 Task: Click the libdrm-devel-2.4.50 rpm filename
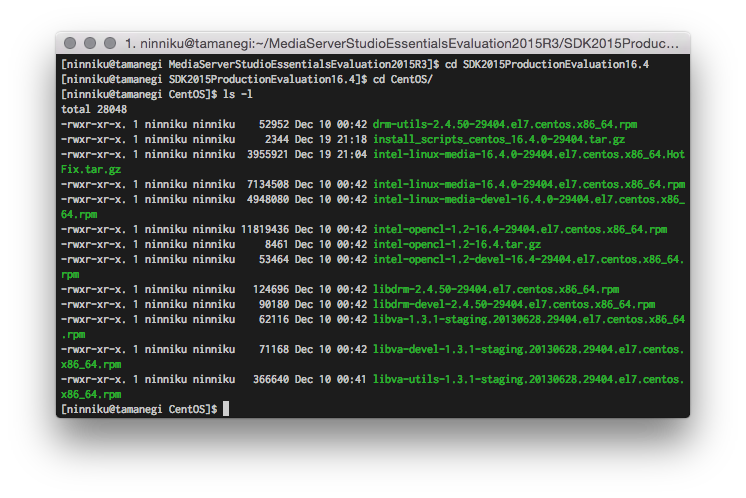pyautogui.click(x=514, y=304)
